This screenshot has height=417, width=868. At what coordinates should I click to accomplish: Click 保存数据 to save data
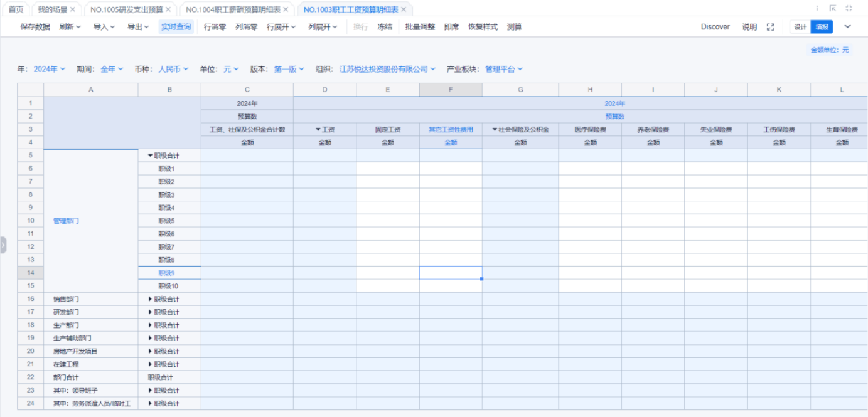point(35,27)
